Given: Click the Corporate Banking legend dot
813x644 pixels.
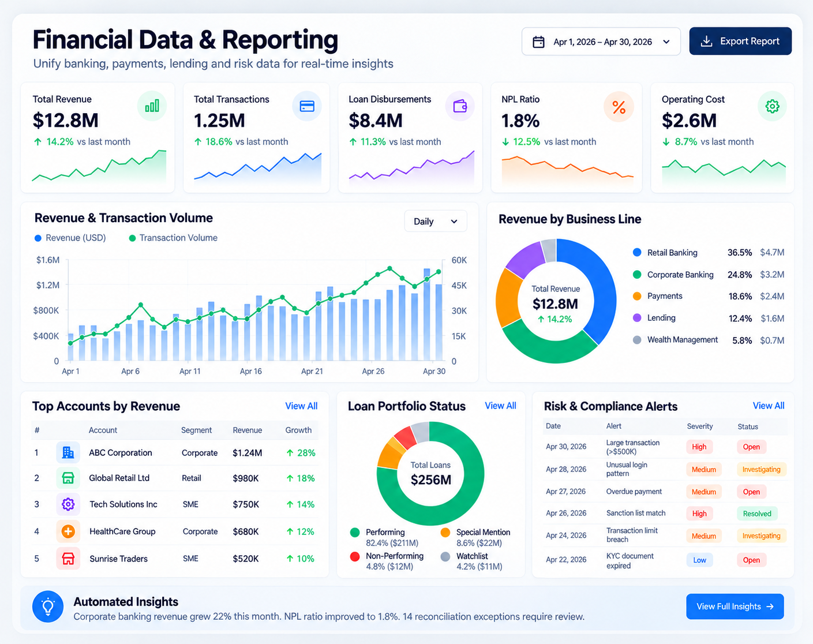Looking at the screenshot, I should (x=637, y=275).
